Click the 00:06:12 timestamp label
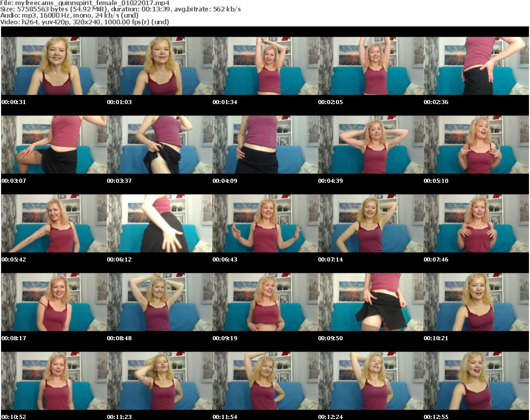 120,259
